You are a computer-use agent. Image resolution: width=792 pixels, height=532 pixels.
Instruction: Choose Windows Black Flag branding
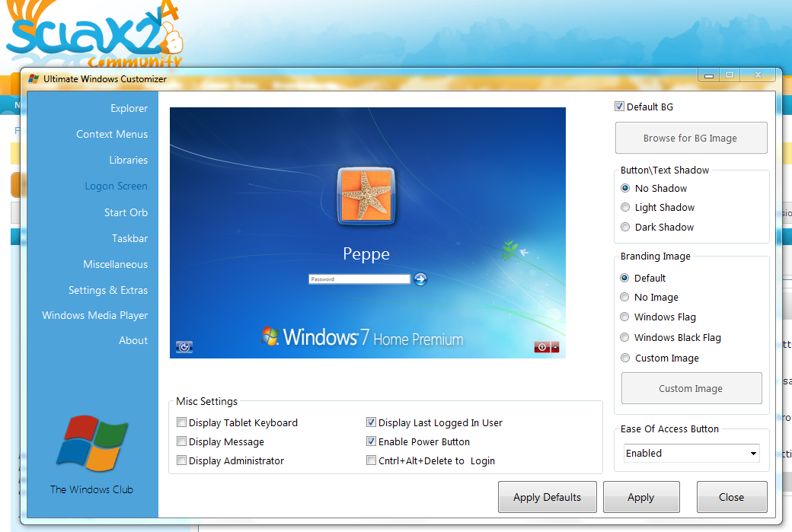pos(624,337)
